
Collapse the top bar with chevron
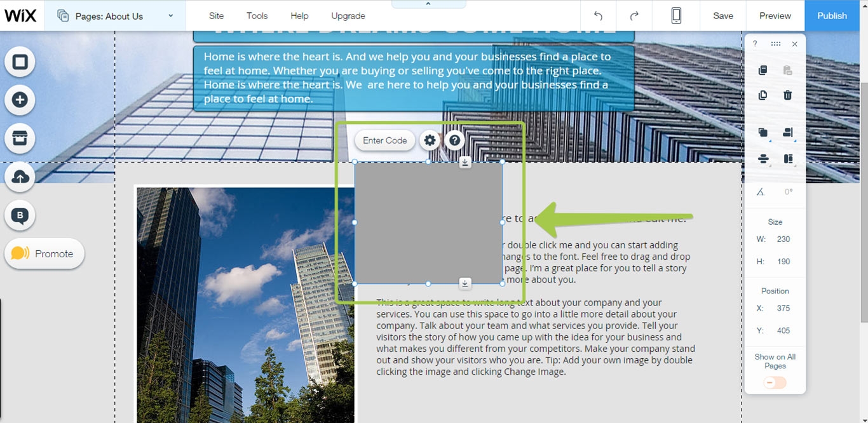pos(428,4)
